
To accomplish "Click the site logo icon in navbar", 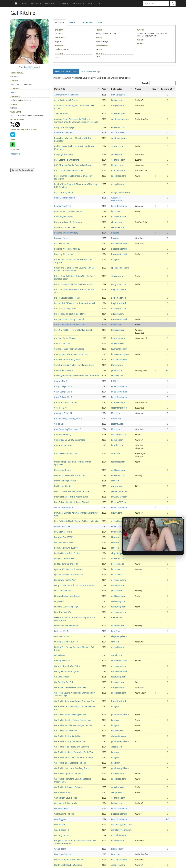I will coord(16,3).
